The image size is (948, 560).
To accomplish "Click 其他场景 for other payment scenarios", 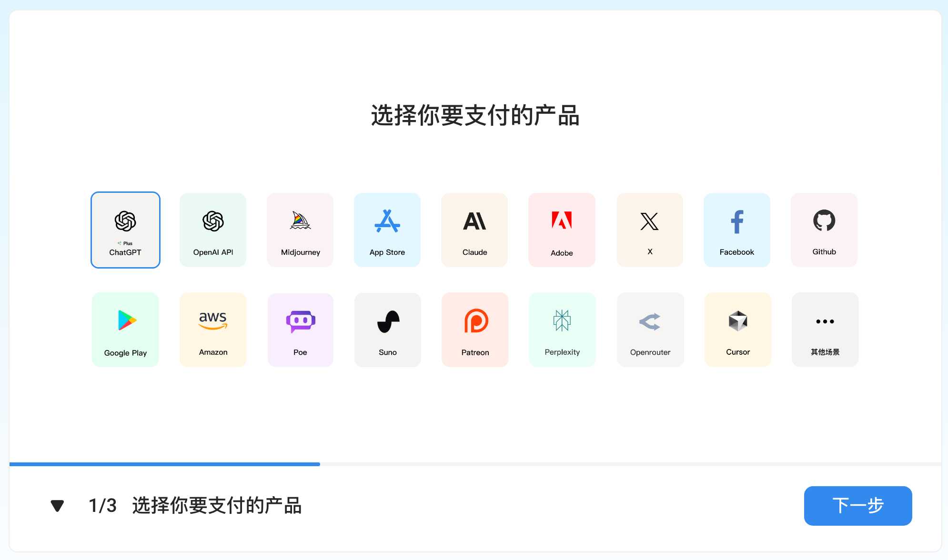I will click(x=824, y=330).
